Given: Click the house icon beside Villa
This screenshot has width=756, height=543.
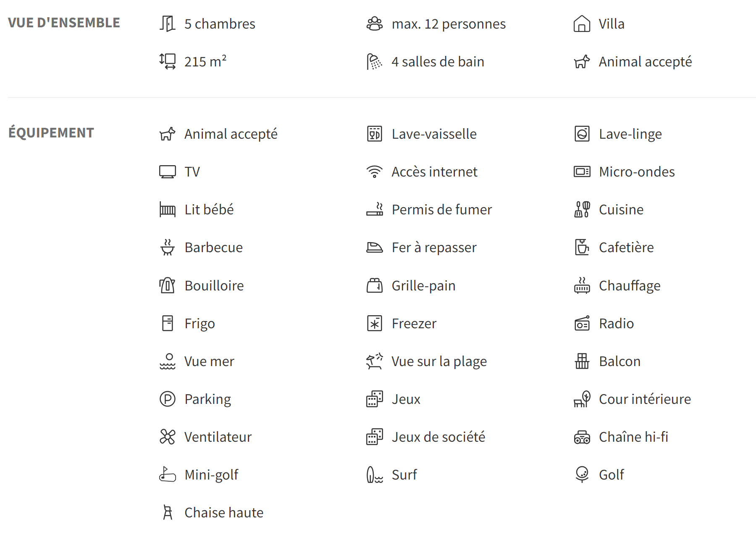Looking at the screenshot, I should point(582,24).
